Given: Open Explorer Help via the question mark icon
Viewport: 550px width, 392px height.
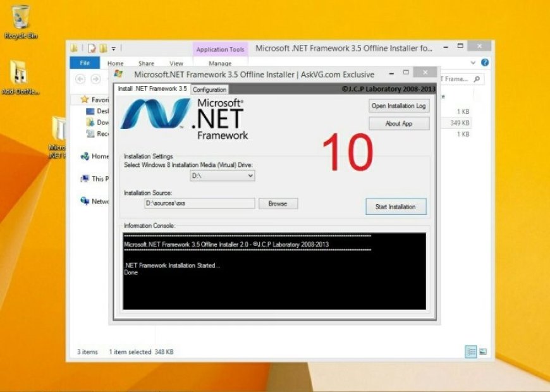Looking at the screenshot, I should (485, 63).
